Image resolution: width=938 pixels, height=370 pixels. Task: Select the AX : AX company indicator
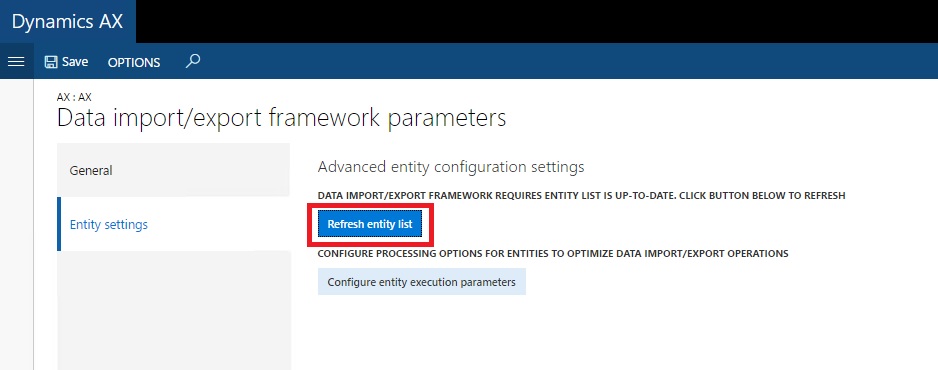[74, 97]
